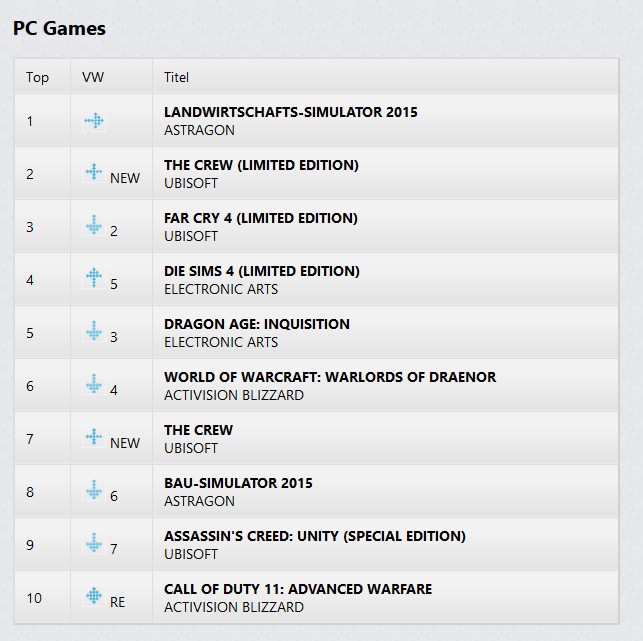643x641 pixels.
Task: Open Far Cry 4 (Limited Edition) entry
Action: [x=260, y=218]
